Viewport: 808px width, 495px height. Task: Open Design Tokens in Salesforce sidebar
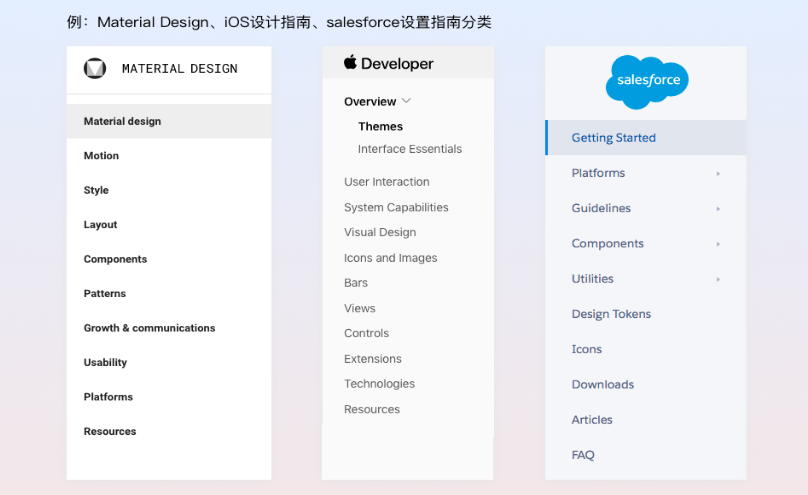click(611, 314)
